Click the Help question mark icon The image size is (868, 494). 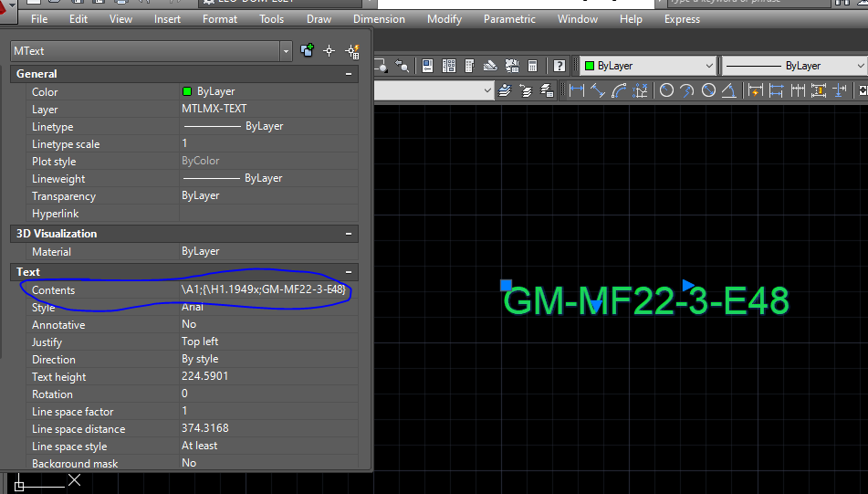[x=559, y=66]
